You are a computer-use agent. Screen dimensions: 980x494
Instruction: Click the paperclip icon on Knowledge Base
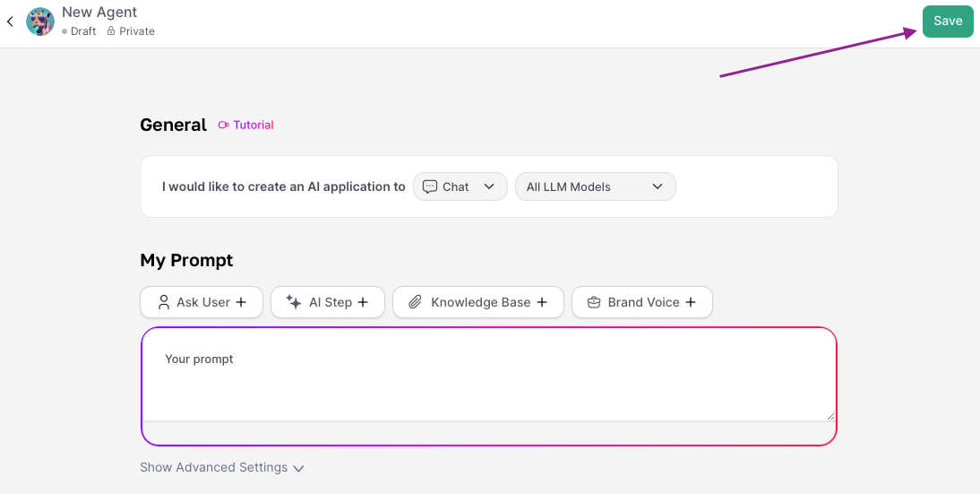pyautogui.click(x=415, y=302)
